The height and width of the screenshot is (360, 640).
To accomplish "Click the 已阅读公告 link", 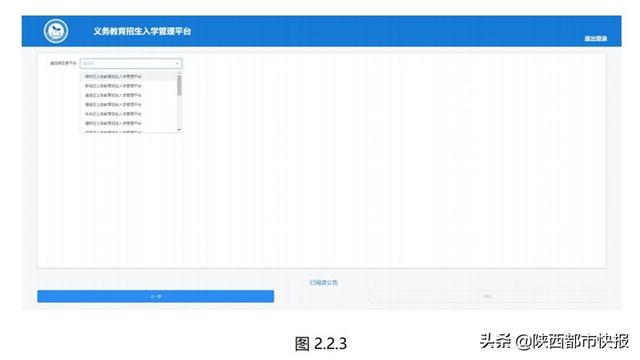I will point(323,282).
